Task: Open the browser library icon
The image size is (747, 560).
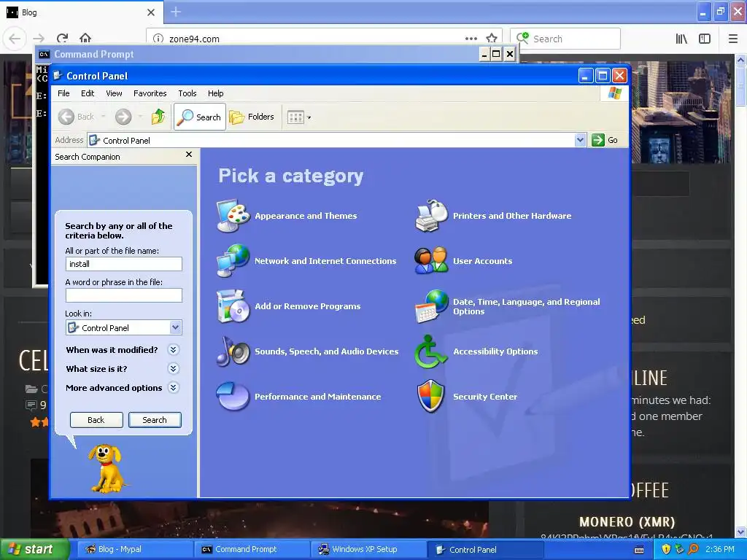Action: tap(681, 39)
